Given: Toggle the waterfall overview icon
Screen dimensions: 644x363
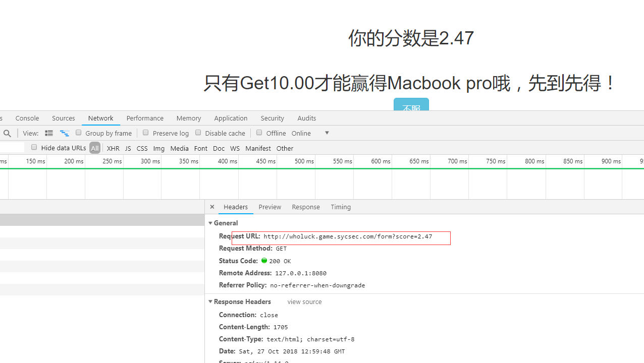Looking at the screenshot, I should click(65, 133).
